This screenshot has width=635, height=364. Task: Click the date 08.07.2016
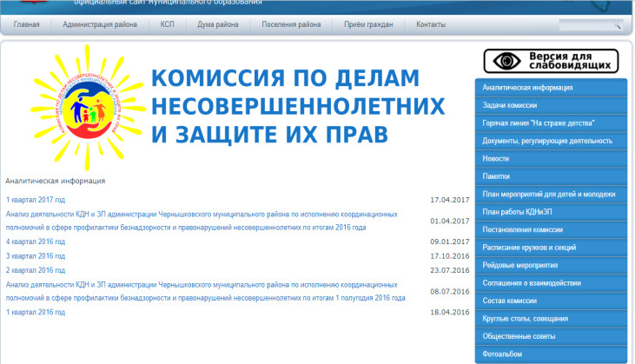[449, 292]
